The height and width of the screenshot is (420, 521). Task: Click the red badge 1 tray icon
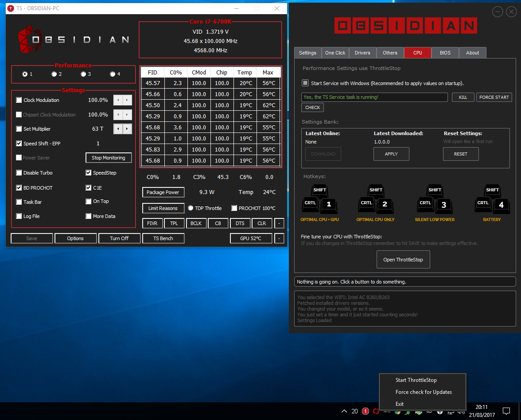pos(365,411)
